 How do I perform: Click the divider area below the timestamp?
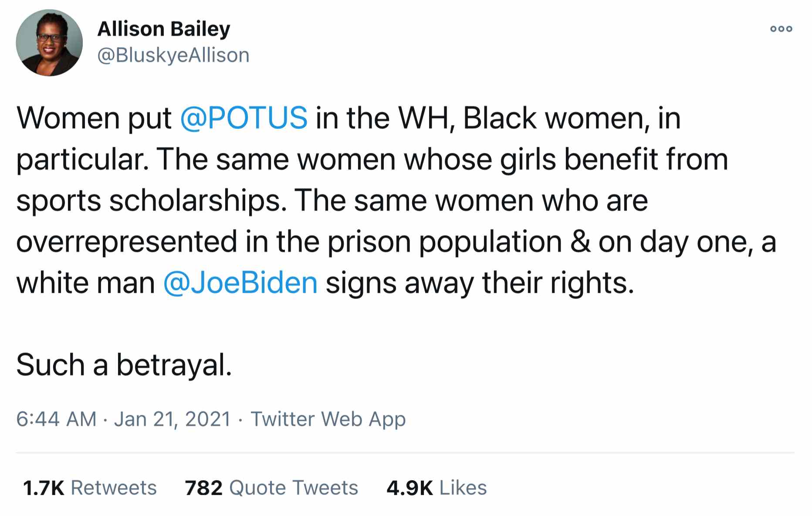(405, 452)
